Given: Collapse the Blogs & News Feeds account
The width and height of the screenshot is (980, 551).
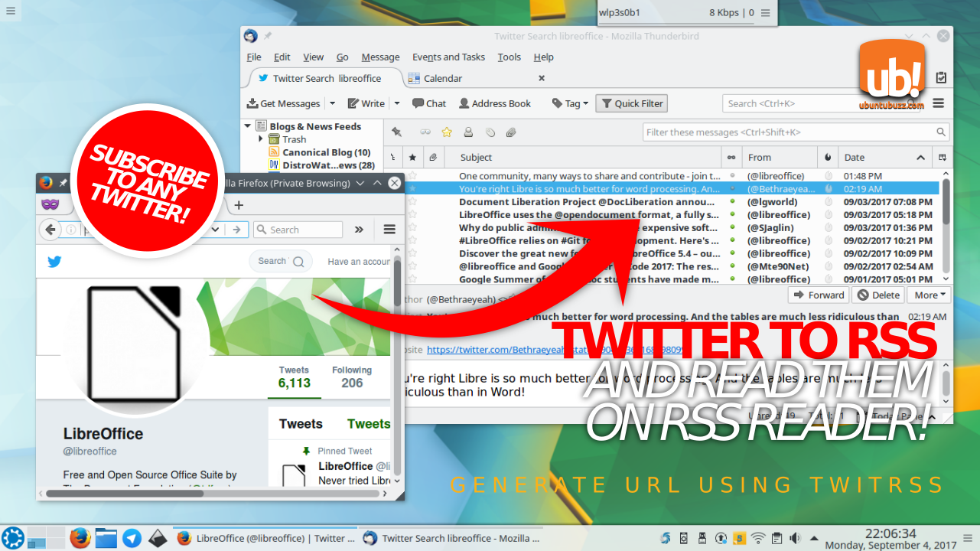Looking at the screenshot, I should (246, 126).
